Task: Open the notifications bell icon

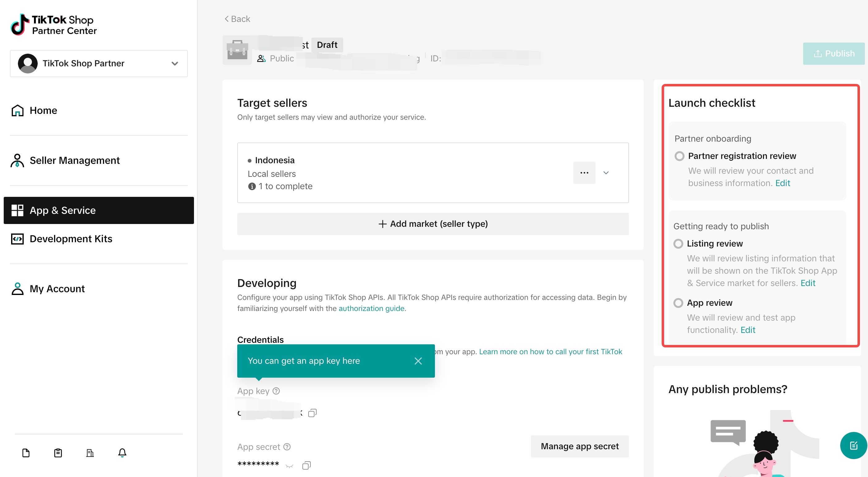Action: (122, 453)
